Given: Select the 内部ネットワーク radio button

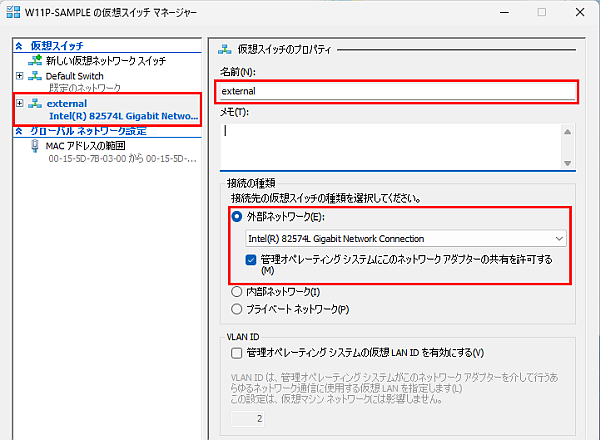Looking at the screenshot, I should point(237,292).
